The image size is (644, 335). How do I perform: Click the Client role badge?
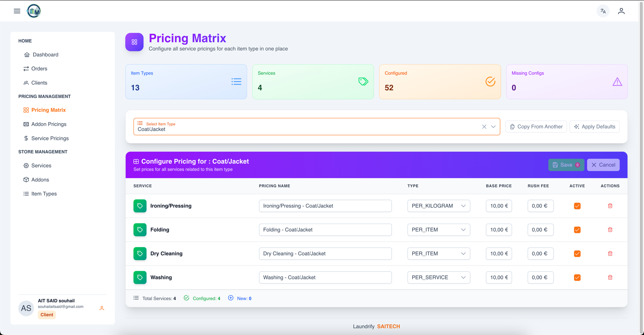coord(47,315)
